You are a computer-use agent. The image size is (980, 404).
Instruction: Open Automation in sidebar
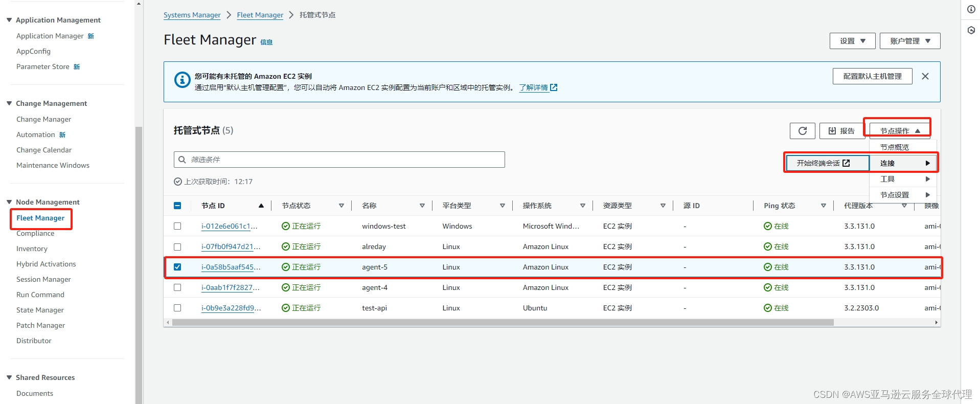tap(36, 134)
